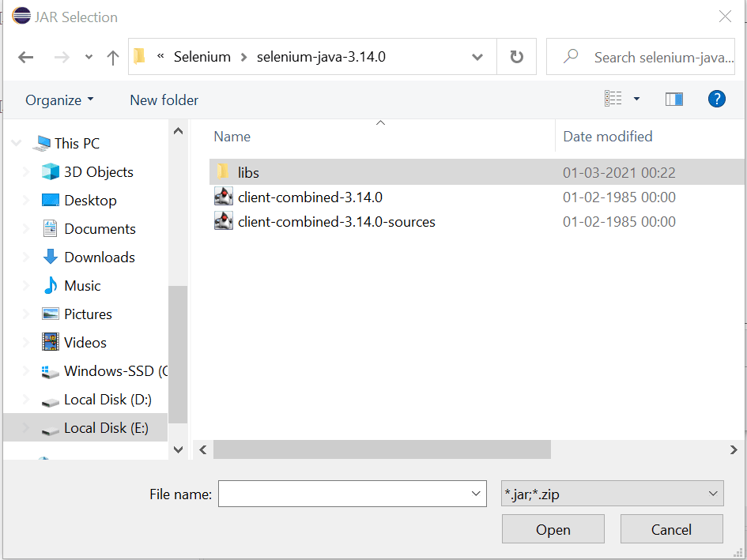Click the horizontal scrollbar in file list
The height and width of the screenshot is (560, 747).
(382, 449)
